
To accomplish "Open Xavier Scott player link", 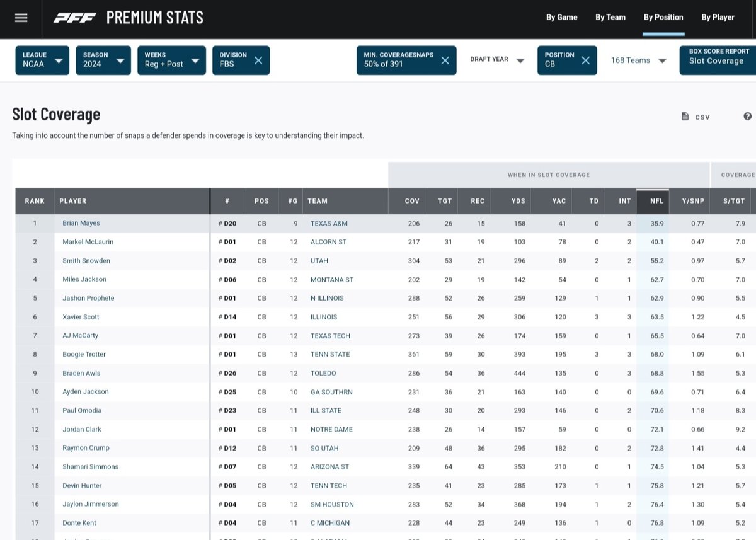I will click(81, 317).
